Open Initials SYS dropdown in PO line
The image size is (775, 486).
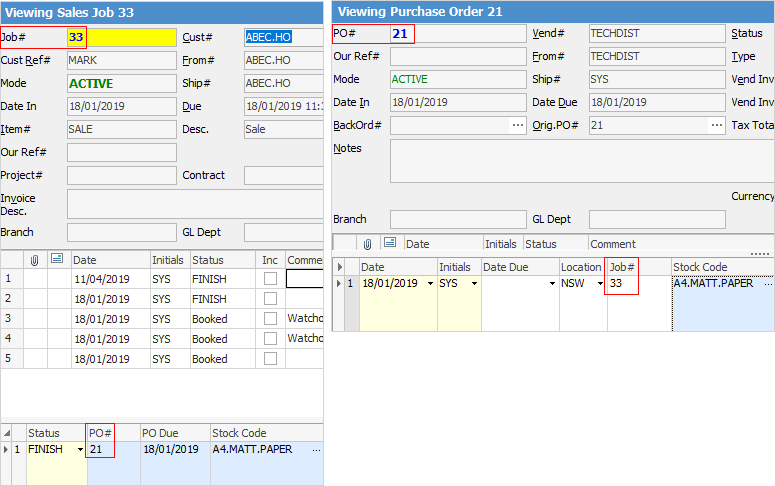coord(474,283)
